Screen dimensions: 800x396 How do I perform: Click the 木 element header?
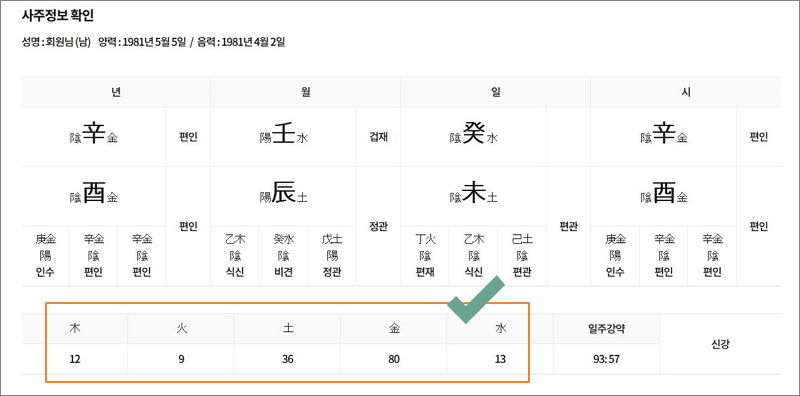[x=75, y=329]
